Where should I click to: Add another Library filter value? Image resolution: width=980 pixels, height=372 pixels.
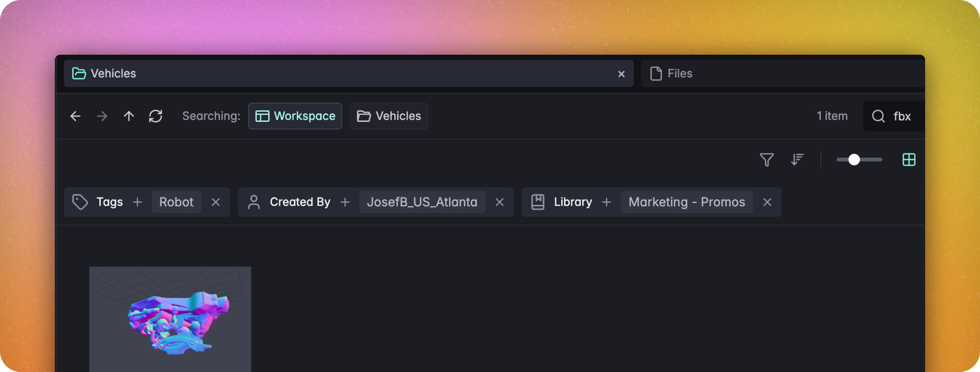[606, 202]
